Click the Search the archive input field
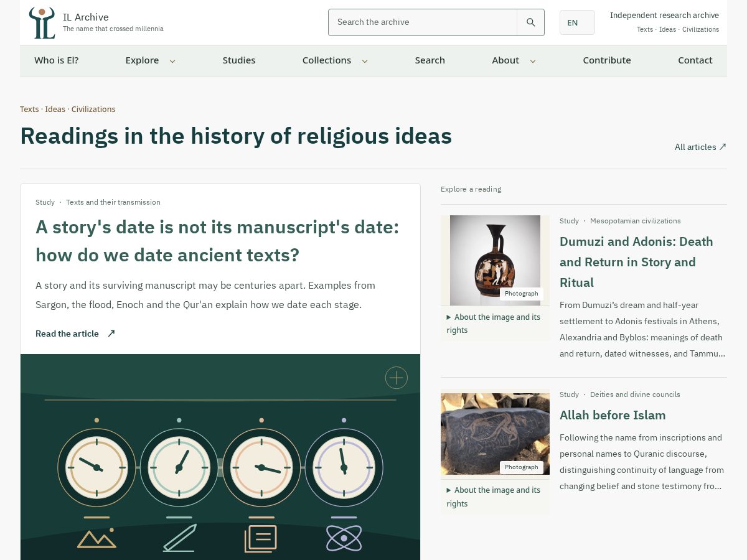 (423, 22)
